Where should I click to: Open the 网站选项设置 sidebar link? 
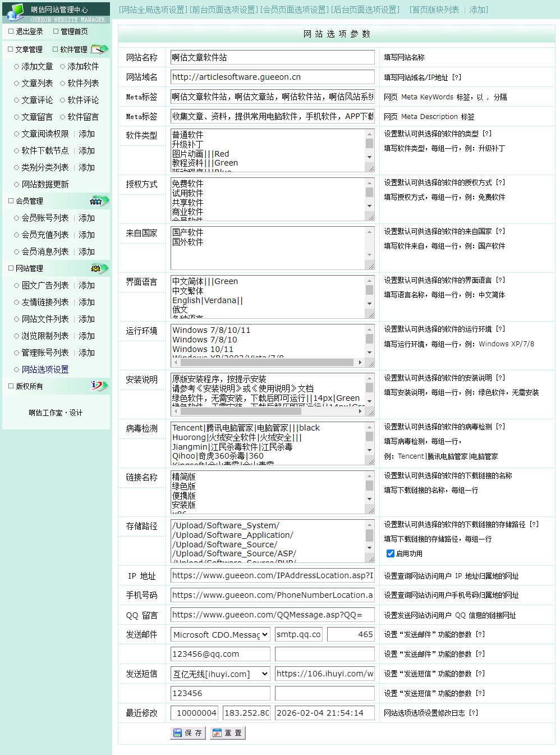[45, 369]
